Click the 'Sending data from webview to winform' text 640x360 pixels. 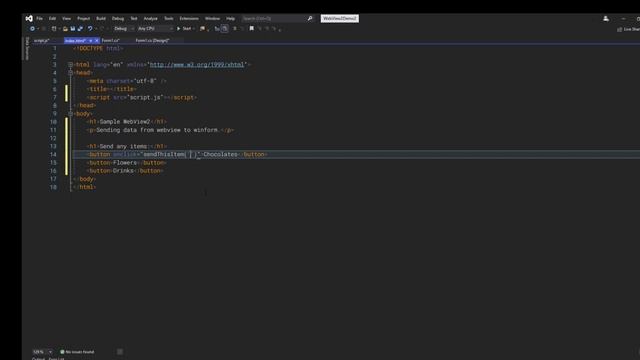(157, 130)
